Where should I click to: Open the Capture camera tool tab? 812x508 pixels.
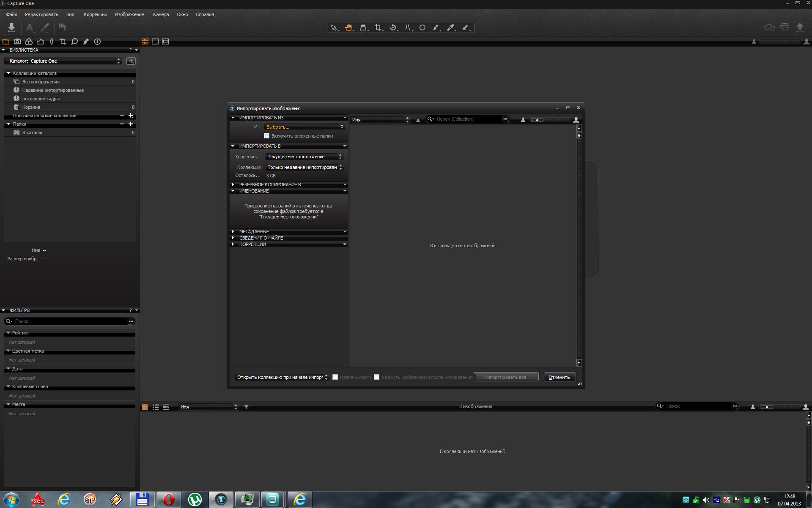[17, 41]
